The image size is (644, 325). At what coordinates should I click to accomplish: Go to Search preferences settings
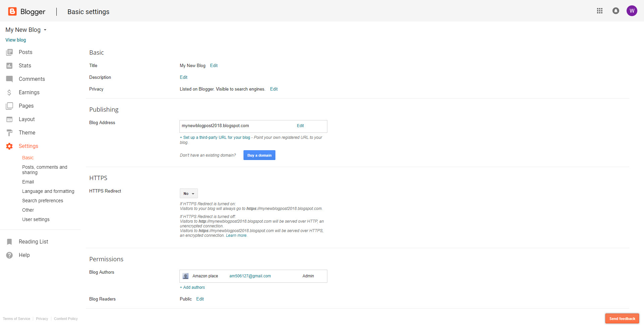pyautogui.click(x=43, y=201)
